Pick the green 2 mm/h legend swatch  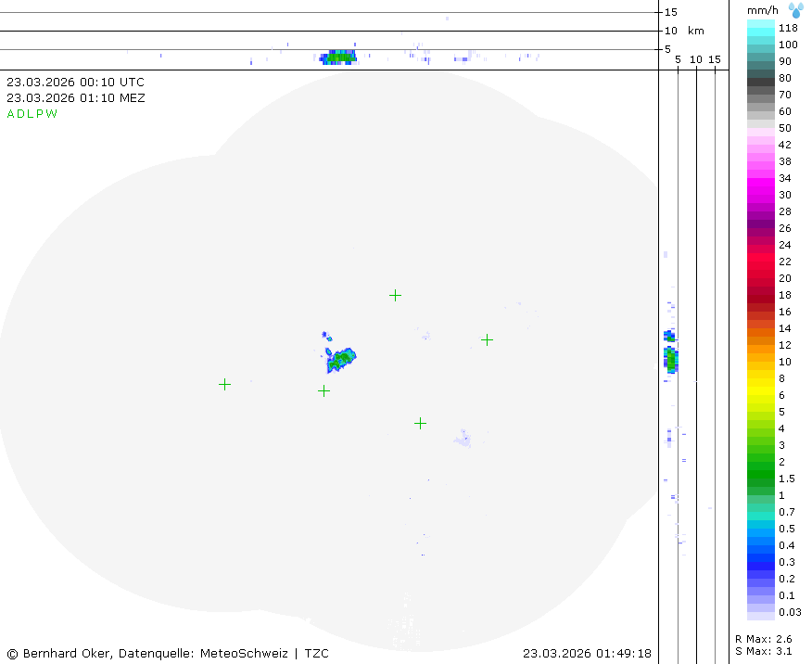coord(761,462)
